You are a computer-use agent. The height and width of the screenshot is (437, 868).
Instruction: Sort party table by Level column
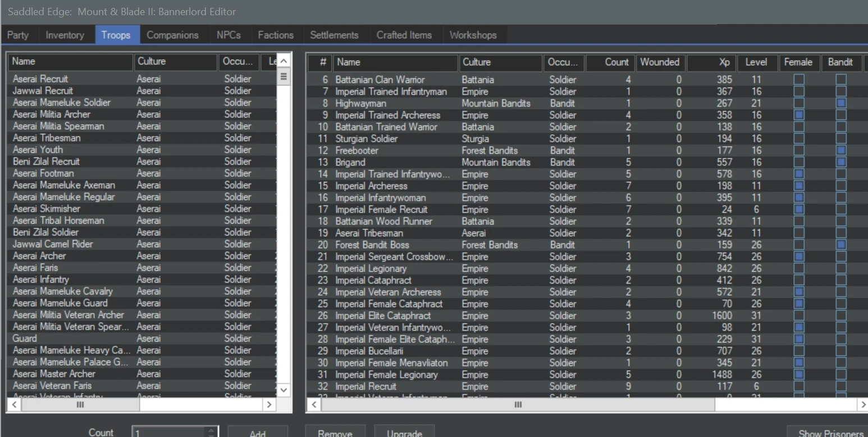(757, 62)
